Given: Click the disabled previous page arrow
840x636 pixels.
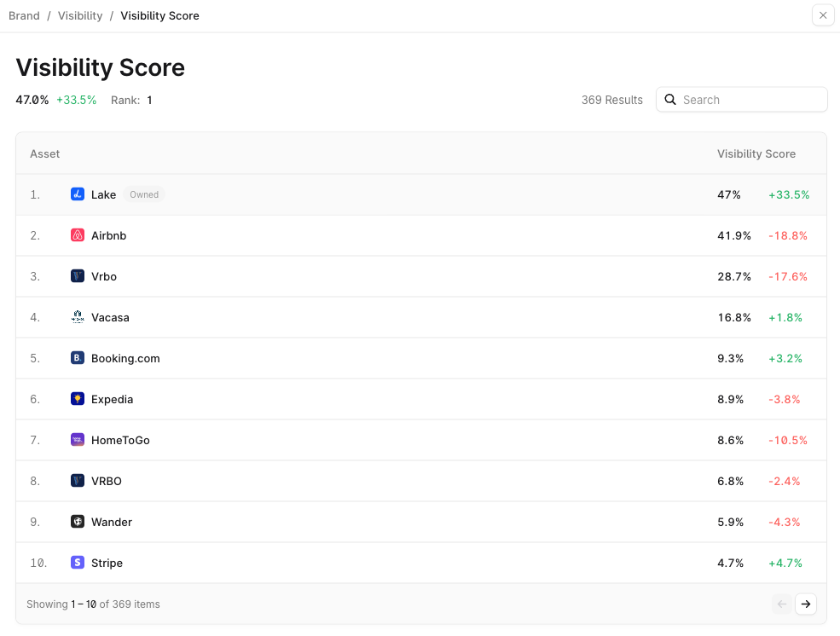Looking at the screenshot, I should 782,604.
